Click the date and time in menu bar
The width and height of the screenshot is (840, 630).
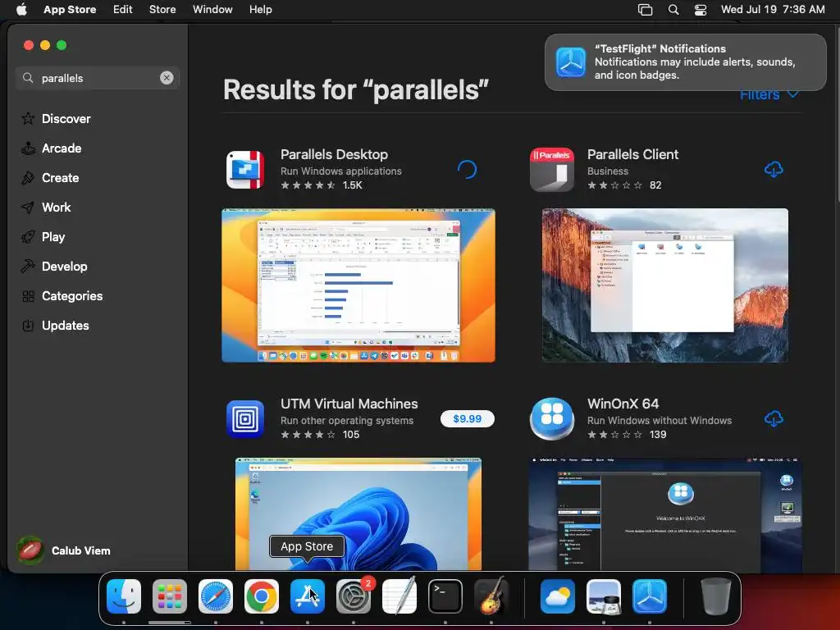click(773, 9)
